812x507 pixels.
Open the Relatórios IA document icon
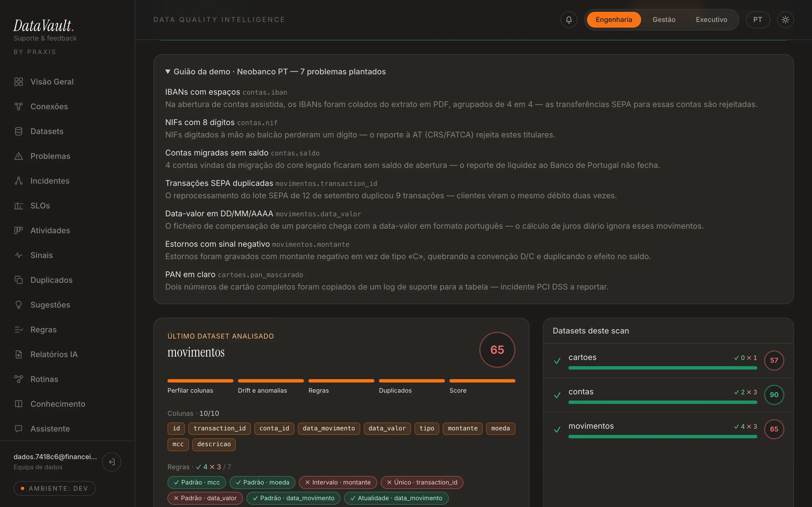pyautogui.click(x=18, y=354)
